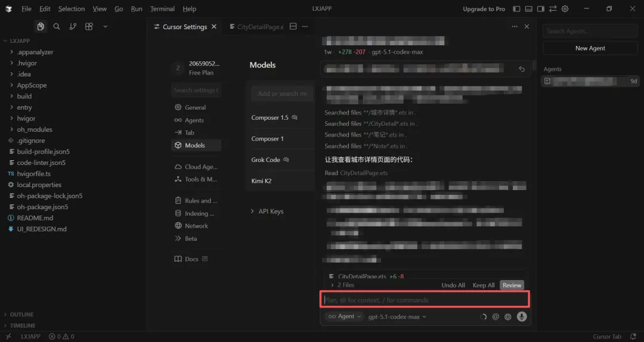Focus the Search settings field
Image resolution: width=644 pixels, height=342 pixels.
(196, 90)
